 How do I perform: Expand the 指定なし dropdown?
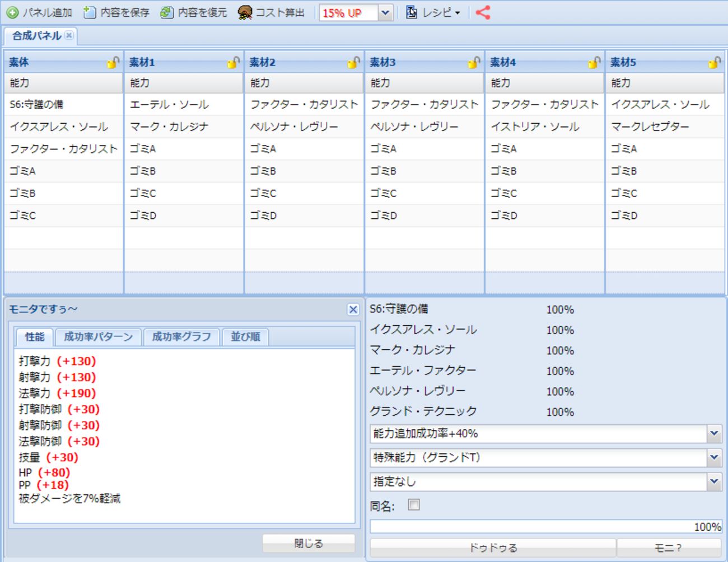(714, 482)
